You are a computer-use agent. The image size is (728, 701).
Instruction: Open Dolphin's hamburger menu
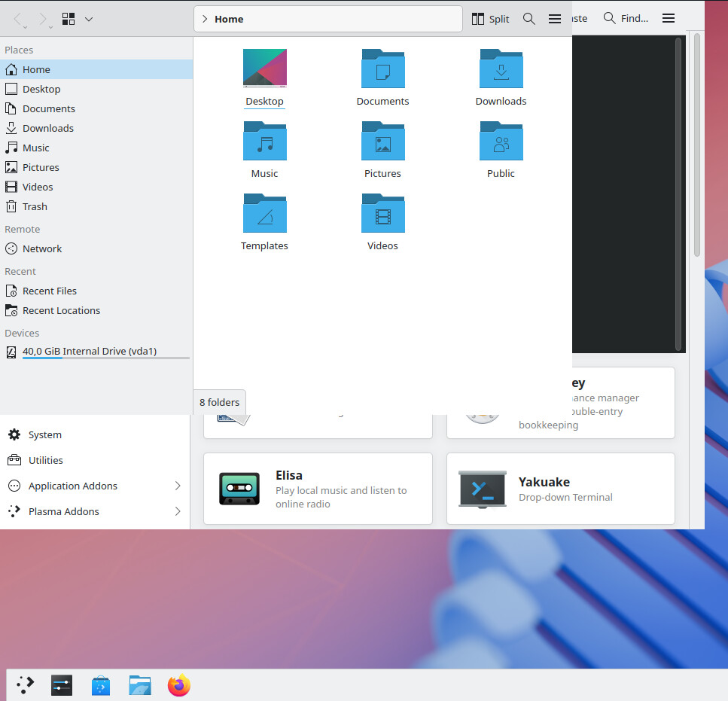555,19
